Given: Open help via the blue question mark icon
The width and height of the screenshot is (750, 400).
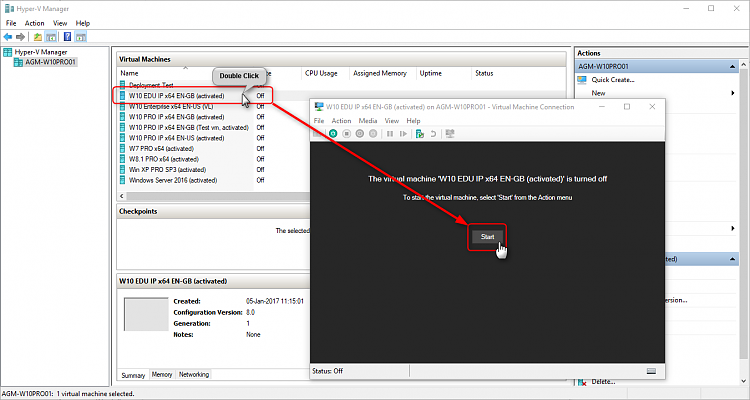Looking at the screenshot, I should pos(68,37).
